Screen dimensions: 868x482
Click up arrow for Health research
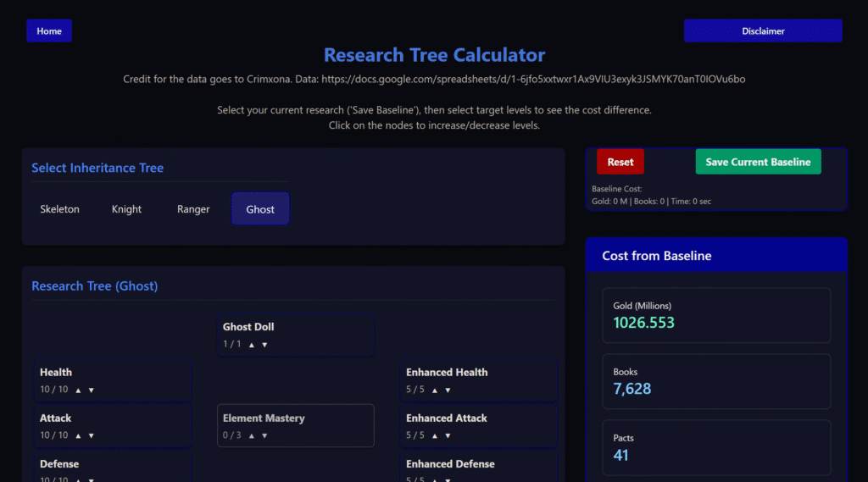pos(78,391)
